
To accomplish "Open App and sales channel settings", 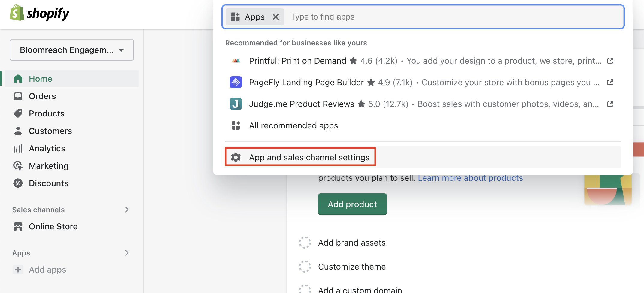I will pos(423,157).
